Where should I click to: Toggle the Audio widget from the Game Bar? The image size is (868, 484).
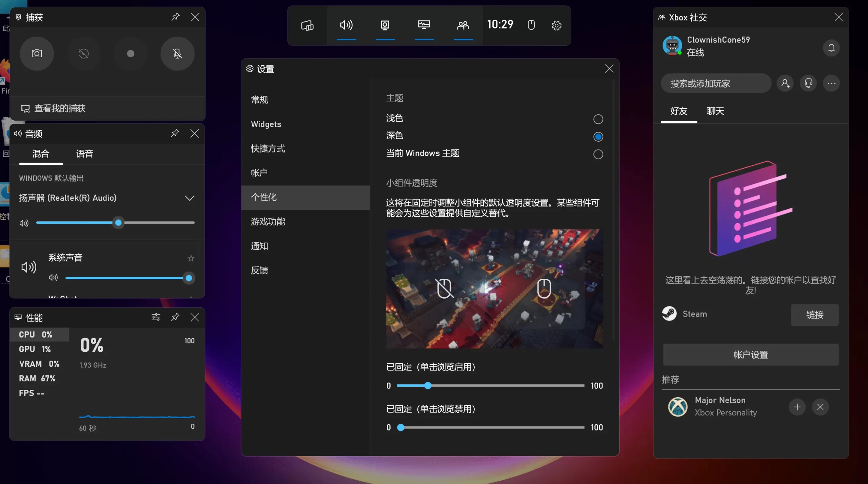click(x=346, y=25)
